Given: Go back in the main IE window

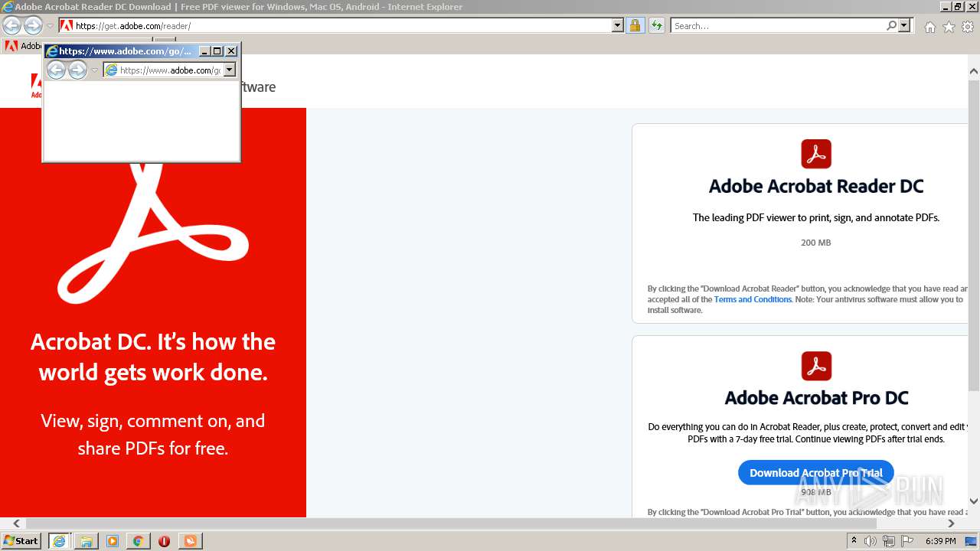Looking at the screenshot, I should click(x=11, y=25).
